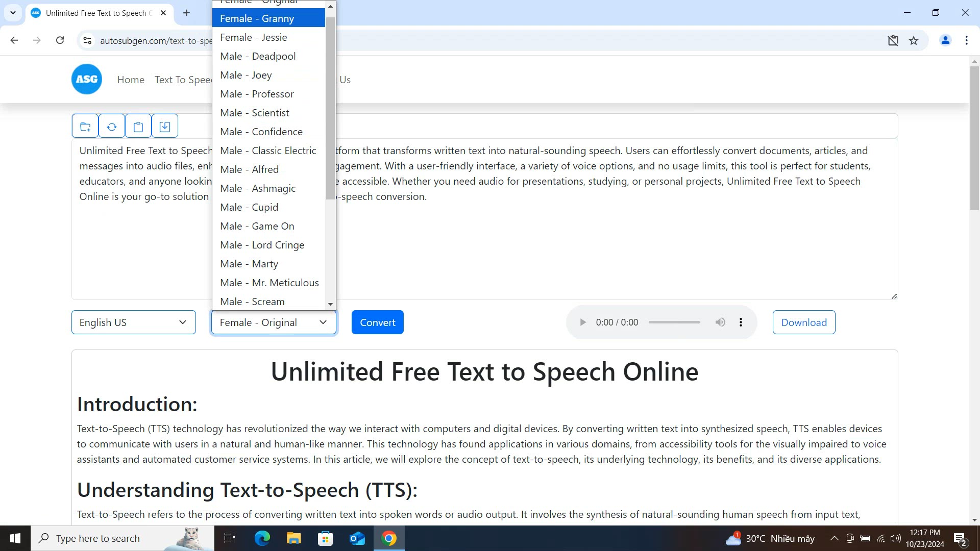Pick Male - Professor voice
The width and height of the screenshot is (980, 551).
point(268,94)
